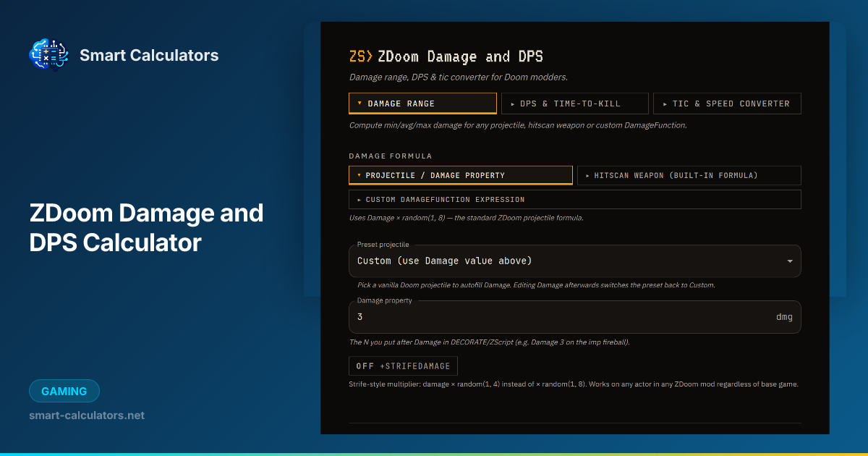Viewport: 868px width, 456px height.
Task: Click the 'dmg' unit label
Action: coord(784,317)
